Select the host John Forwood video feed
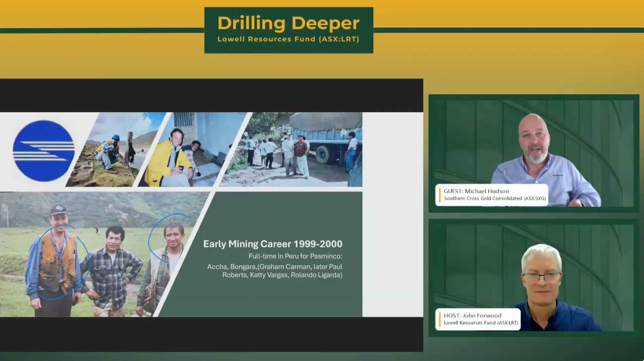The image size is (644, 361). (534, 278)
